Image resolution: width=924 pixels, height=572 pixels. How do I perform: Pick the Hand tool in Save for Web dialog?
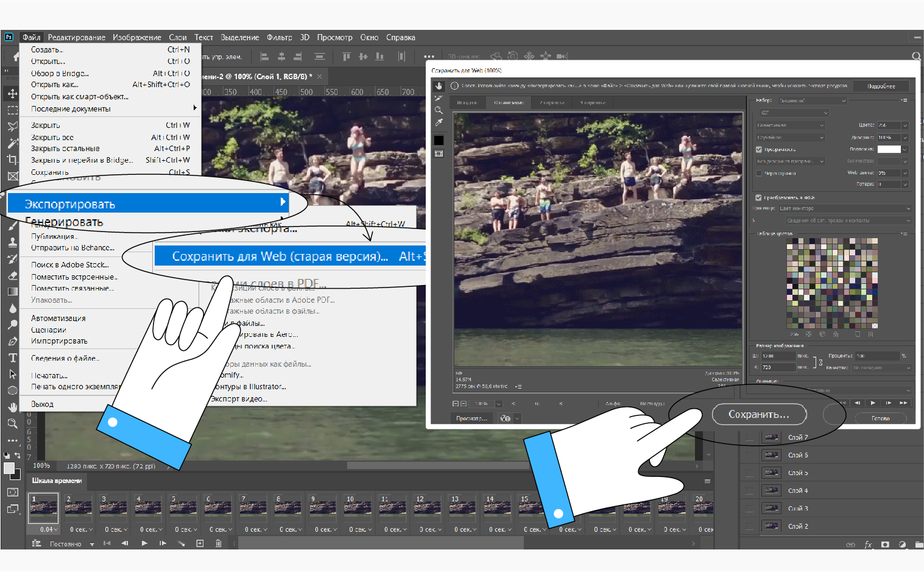tap(439, 86)
